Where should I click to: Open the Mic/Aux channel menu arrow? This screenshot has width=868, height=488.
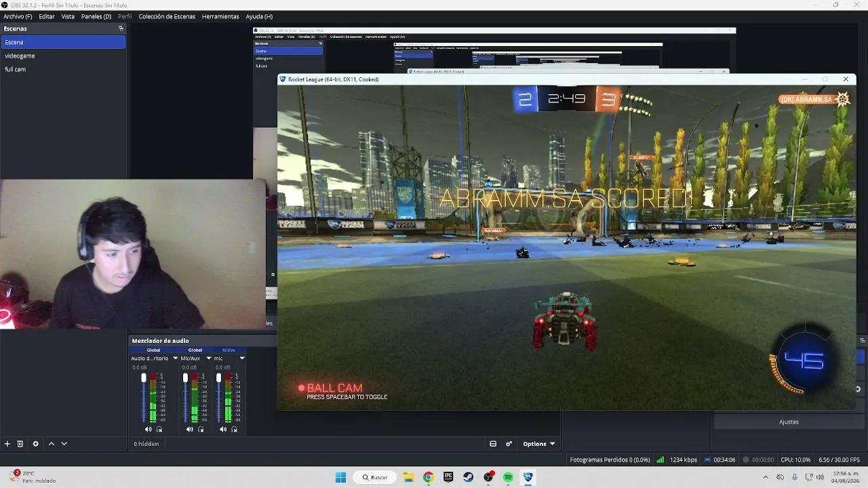coord(209,359)
